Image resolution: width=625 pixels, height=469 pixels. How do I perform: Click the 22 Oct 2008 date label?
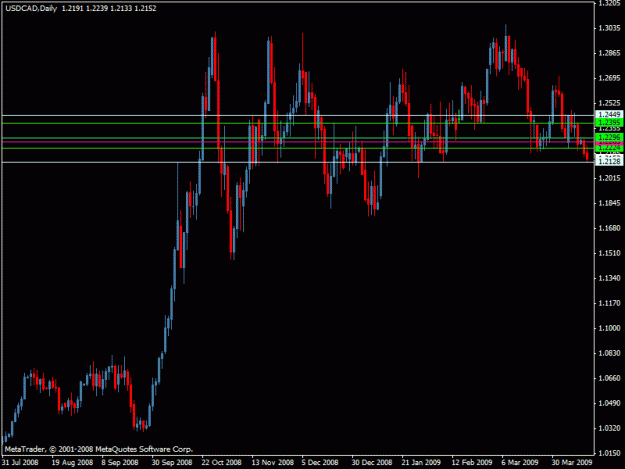tap(221, 462)
